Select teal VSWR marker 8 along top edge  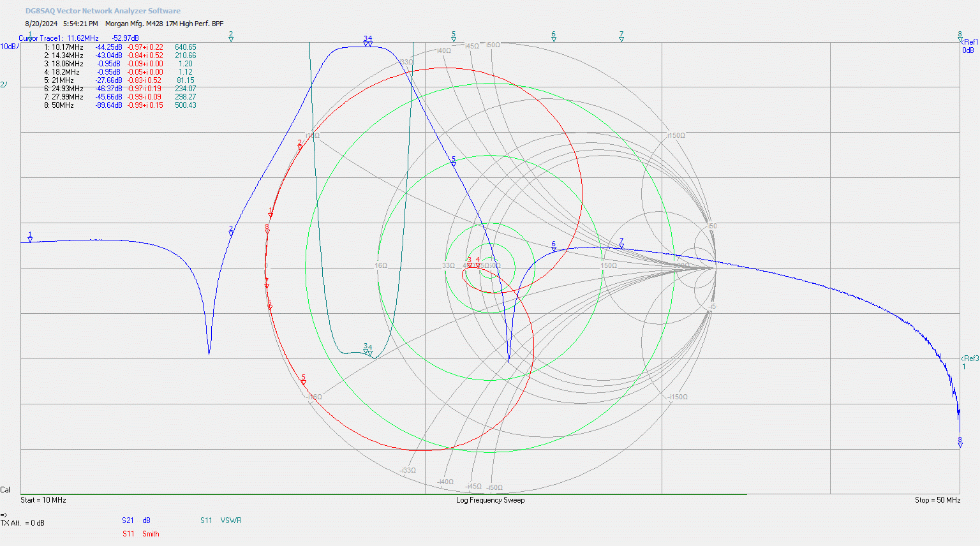coord(960,36)
